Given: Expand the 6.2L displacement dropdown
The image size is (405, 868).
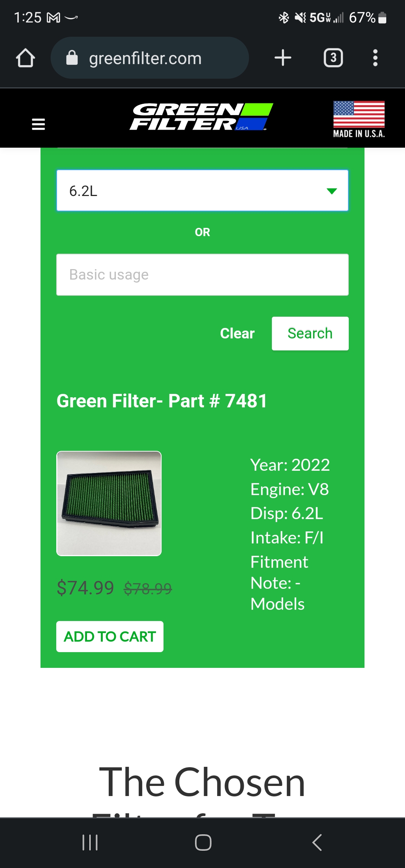Looking at the screenshot, I should (202, 191).
